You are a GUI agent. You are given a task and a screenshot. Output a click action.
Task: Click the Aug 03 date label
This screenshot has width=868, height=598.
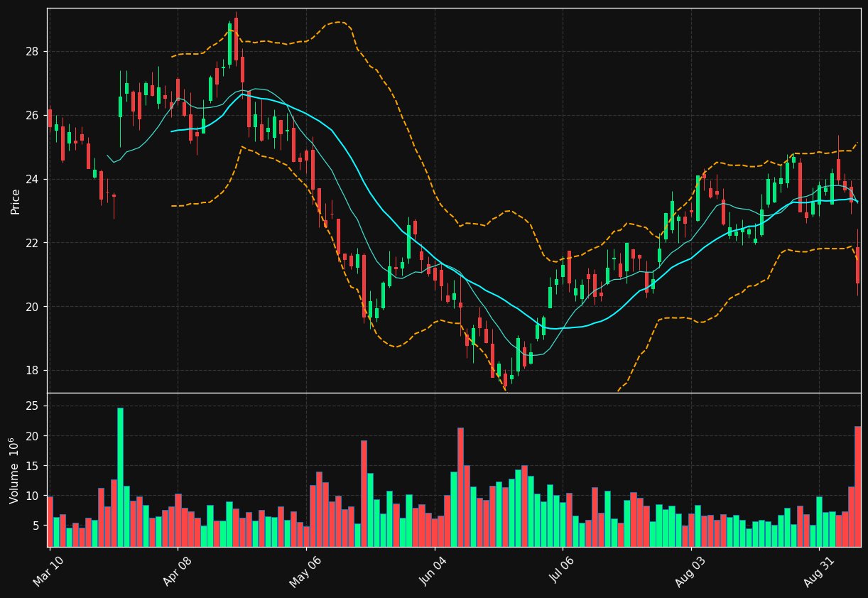[x=690, y=571]
